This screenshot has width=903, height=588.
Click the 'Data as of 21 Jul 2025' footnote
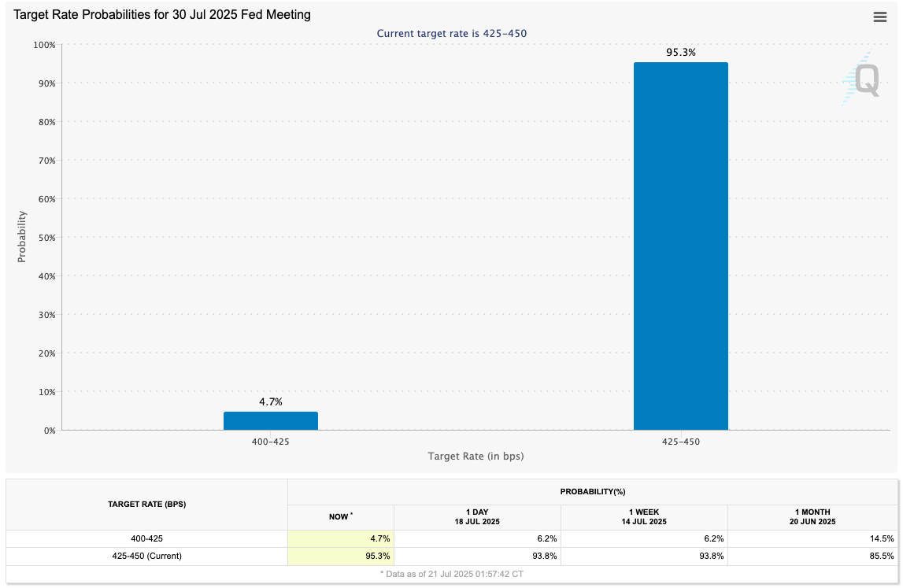451,574
